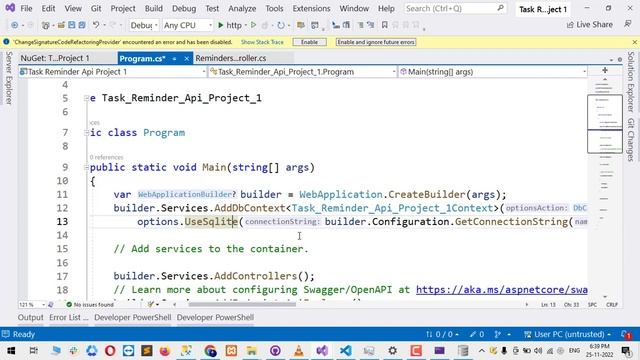Open the first Developer PowerShell tab

(x=133, y=317)
